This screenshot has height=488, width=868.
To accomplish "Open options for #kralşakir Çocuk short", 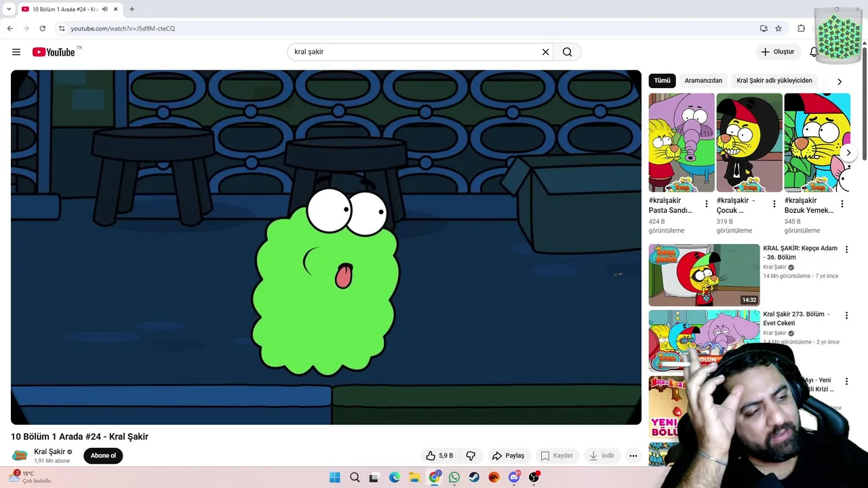I will [774, 204].
